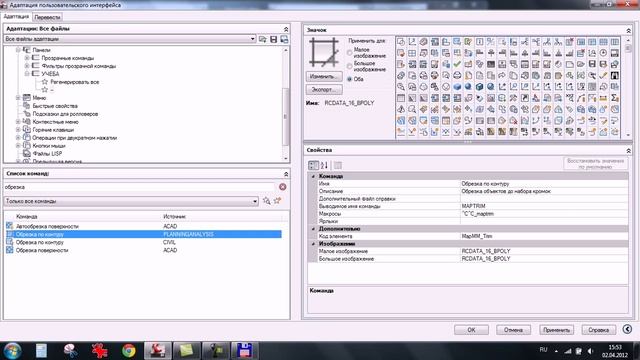
Task: Click the Изменить... button
Action: tap(324, 77)
